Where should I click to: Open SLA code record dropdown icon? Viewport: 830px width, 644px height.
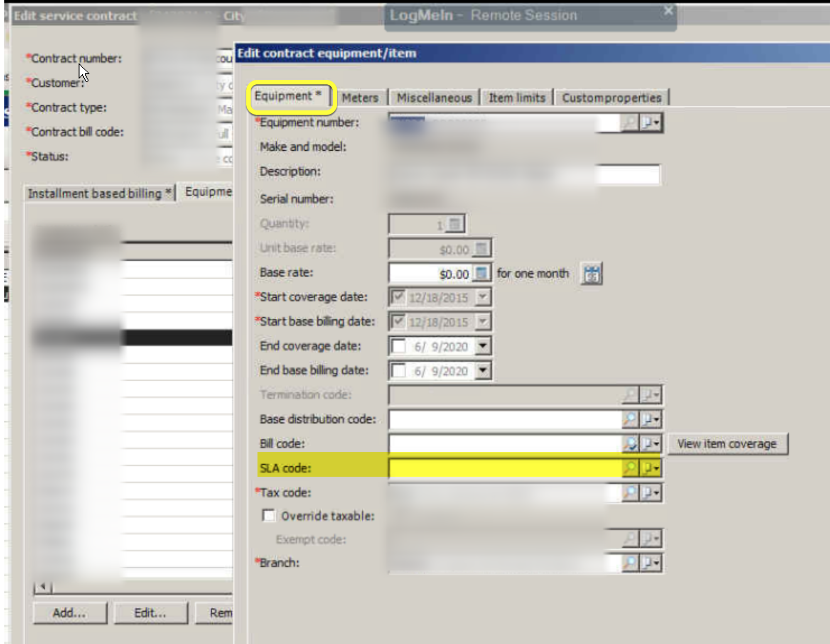(650, 468)
